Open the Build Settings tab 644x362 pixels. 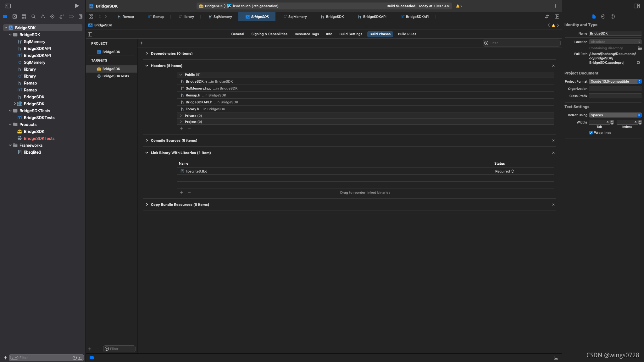(x=351, y=34)
